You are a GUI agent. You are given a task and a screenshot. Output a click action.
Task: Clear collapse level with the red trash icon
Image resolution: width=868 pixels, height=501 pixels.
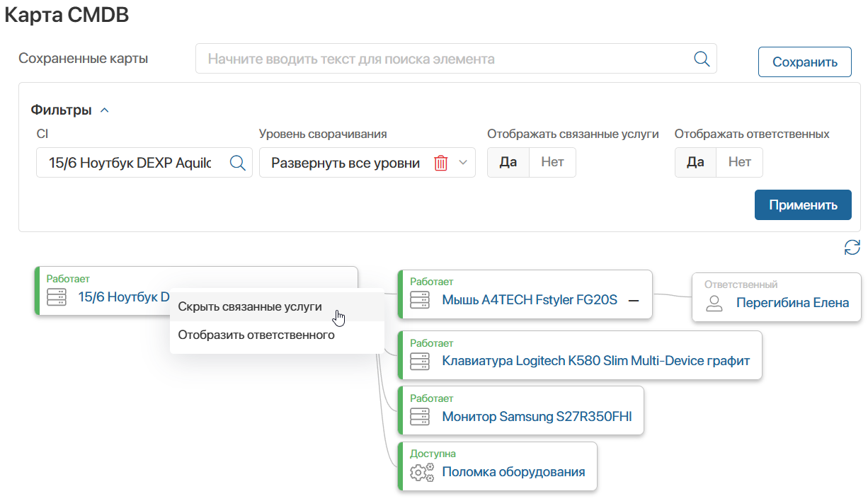(441, 163)
